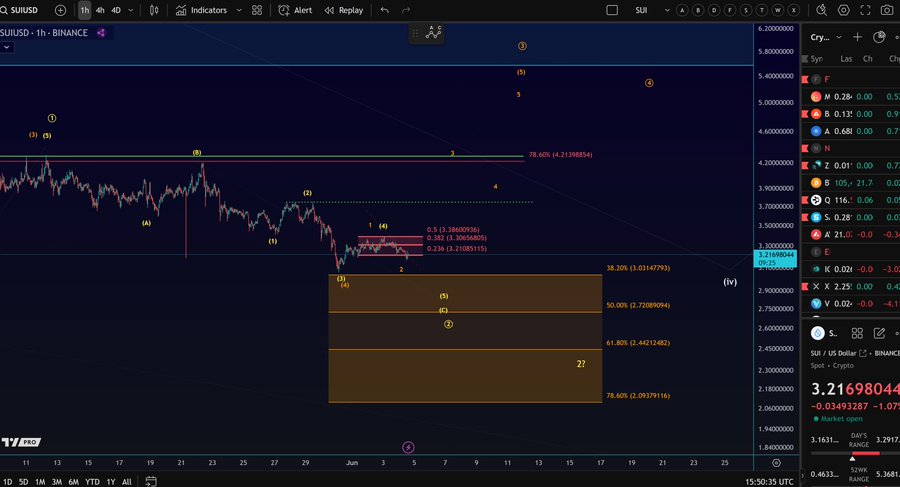Screen dimensions: 900x487
Task: Sort watchlist by Ch column
Action: (867, 59)
